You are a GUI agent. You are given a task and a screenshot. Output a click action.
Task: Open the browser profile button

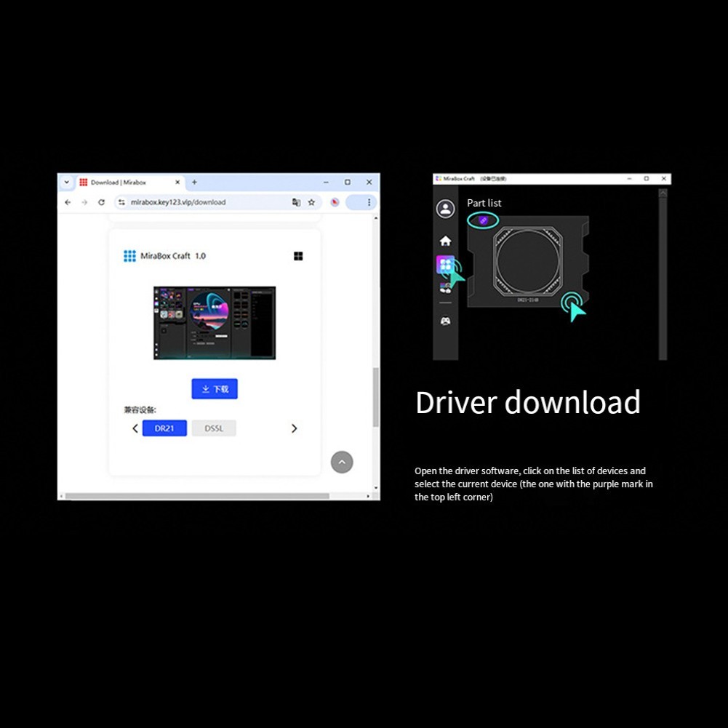(x=354, y=202)
